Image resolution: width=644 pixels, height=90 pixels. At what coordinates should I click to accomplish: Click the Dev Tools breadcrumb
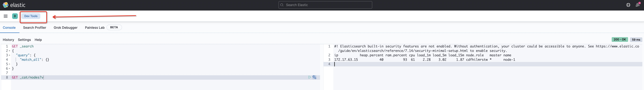pyautogui.click(x=31, y=16)
